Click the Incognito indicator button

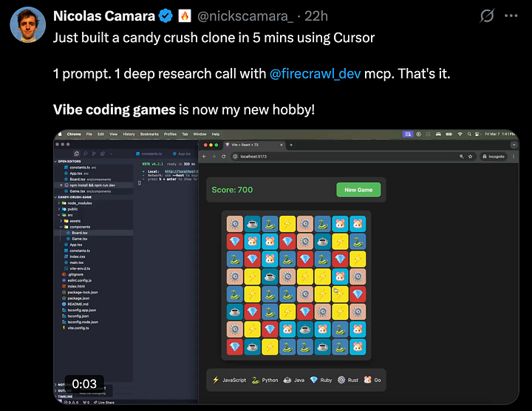pyautogui.click(x=494, y=157)
